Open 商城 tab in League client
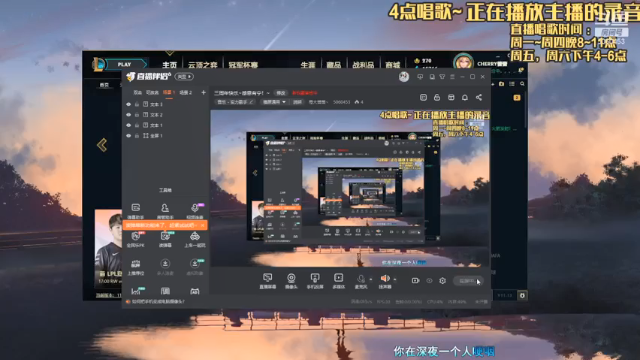This screenshot has height=360, width=640. point(393,64)
